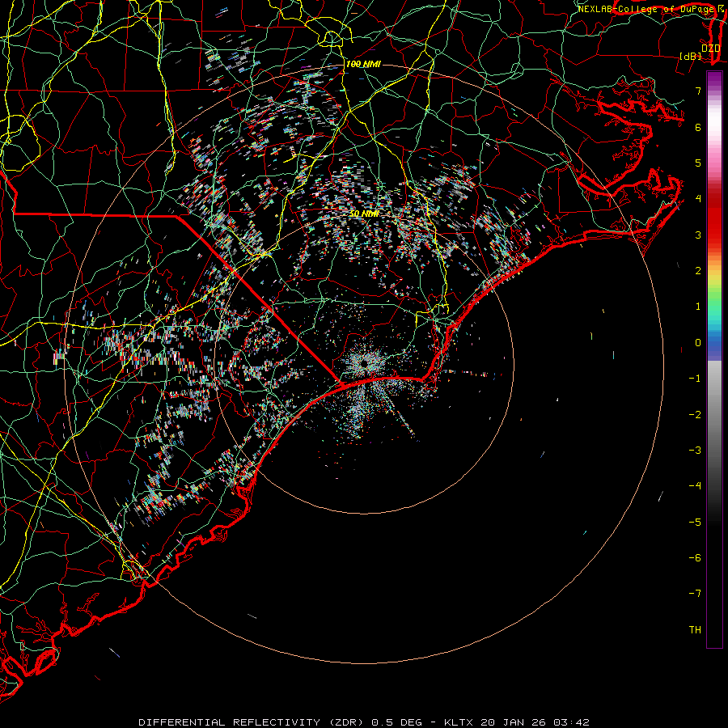
Task: Click the -1 value on the color scale
Action: pyautogui.click(x=695, y=379)
